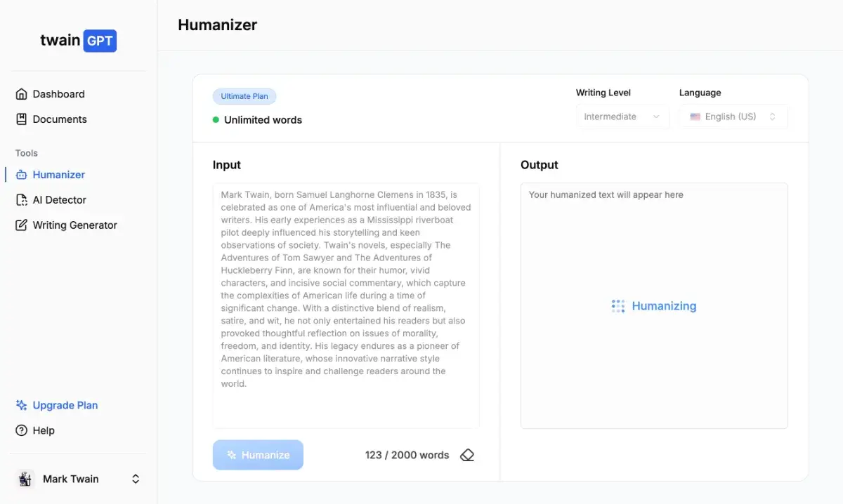Click the Humanizer robot icon
The width and height of the screenshot is (843, 504).
[21, 175]
